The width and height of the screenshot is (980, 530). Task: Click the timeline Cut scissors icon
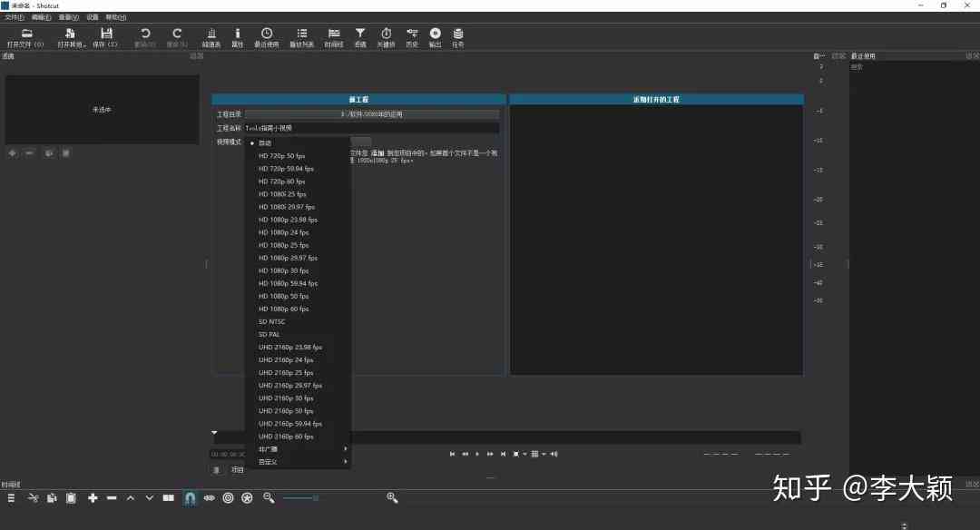pyautogui.click(x=34, y=498)
